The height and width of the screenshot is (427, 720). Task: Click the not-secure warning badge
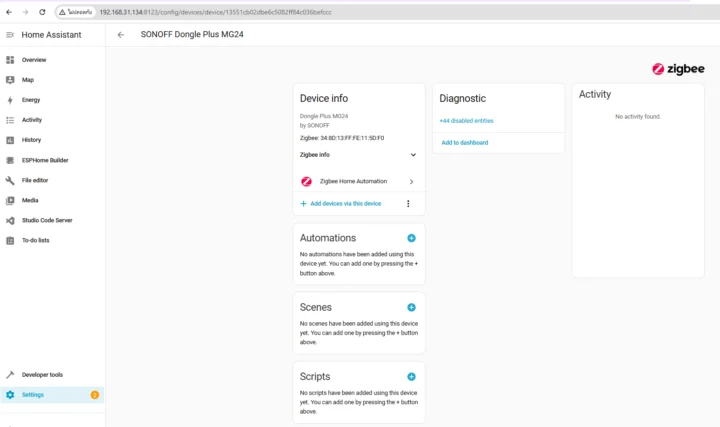76,12
